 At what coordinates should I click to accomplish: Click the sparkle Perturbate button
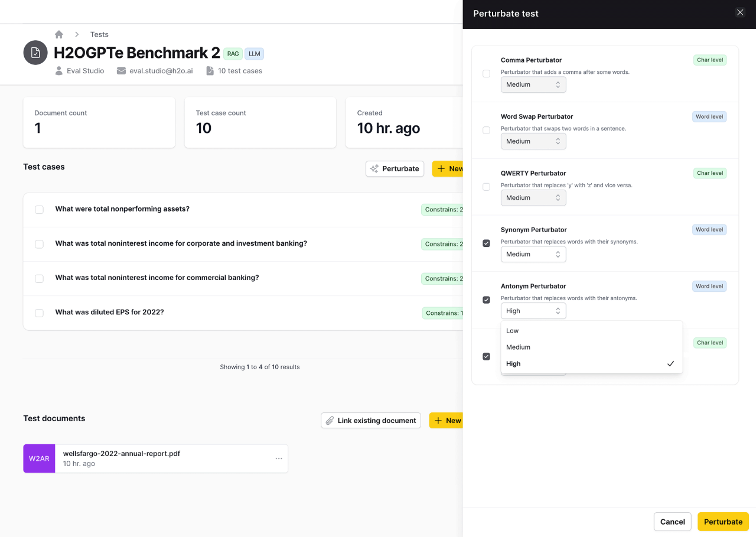[395, 168]
